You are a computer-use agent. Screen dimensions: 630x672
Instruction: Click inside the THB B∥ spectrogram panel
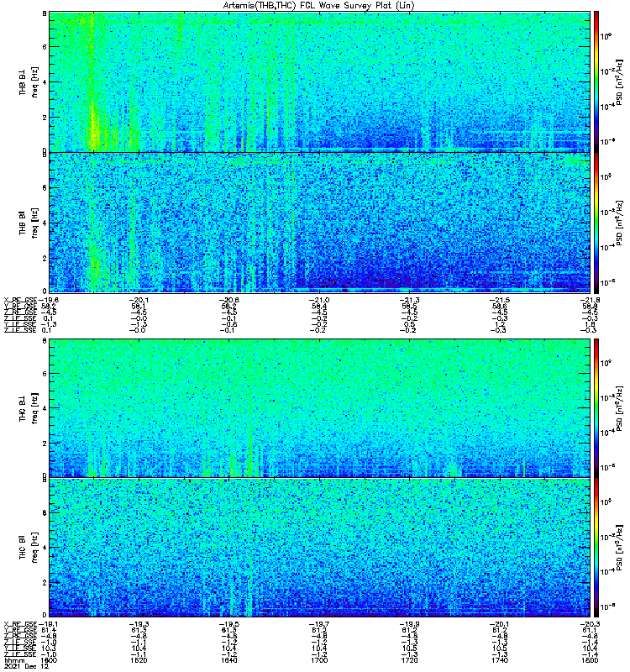tap(320, 223)
